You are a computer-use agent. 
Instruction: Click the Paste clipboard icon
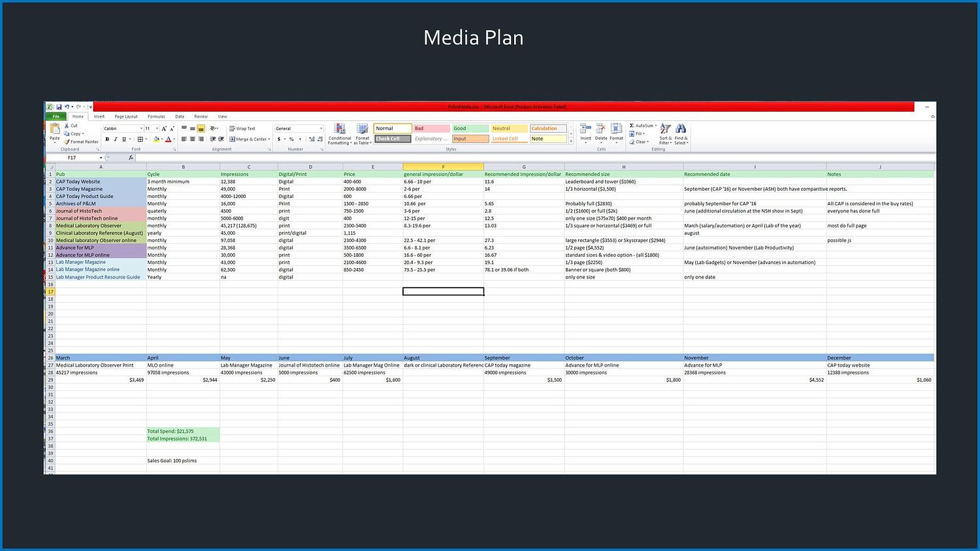click(55, 128)
